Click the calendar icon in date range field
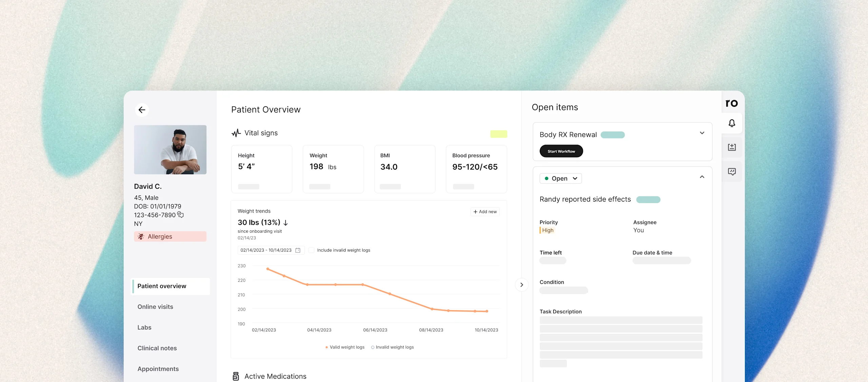Viewport: 868px width, 382px height. coord(298,250)
